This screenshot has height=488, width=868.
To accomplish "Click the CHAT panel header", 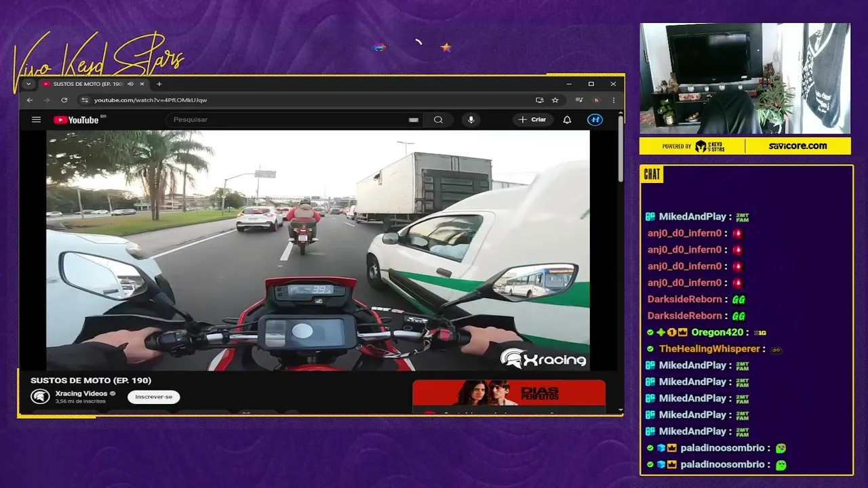I will coord(652,175).
